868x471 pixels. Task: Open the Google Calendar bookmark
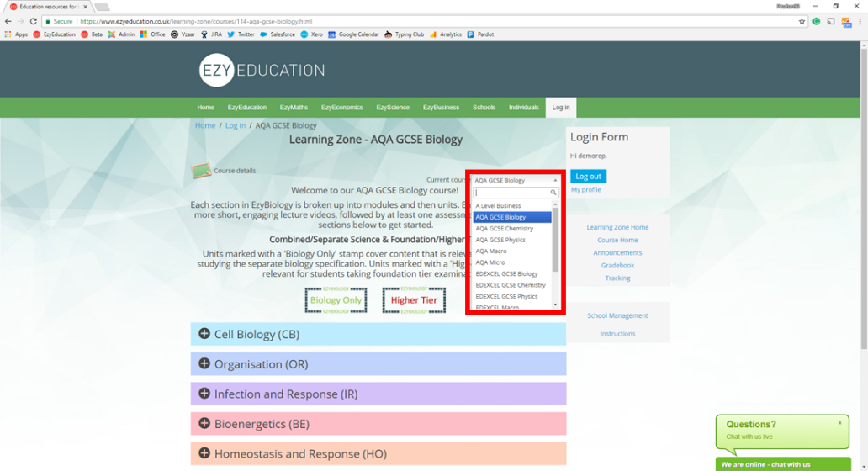click(353, 34)
